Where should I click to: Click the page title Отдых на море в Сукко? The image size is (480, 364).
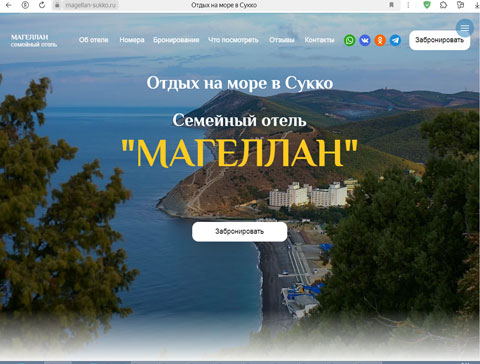click(224, 5)
